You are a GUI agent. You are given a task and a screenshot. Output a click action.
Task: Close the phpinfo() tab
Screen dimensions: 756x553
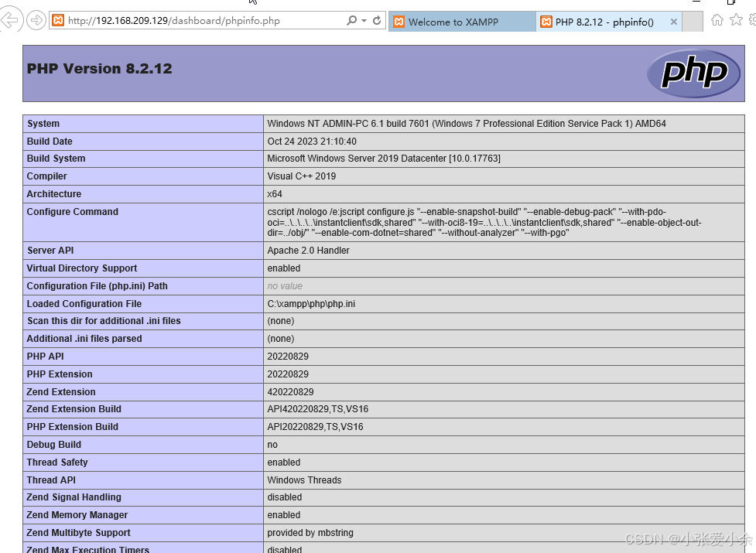pyautogui.click(x=673, y=22)
